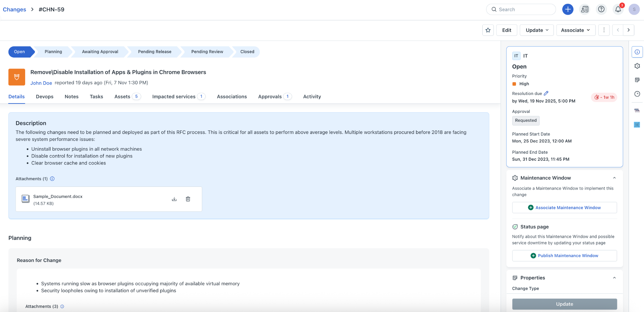
Task: Click the orange High priority swatch
Action: click(x=514, y=84)
